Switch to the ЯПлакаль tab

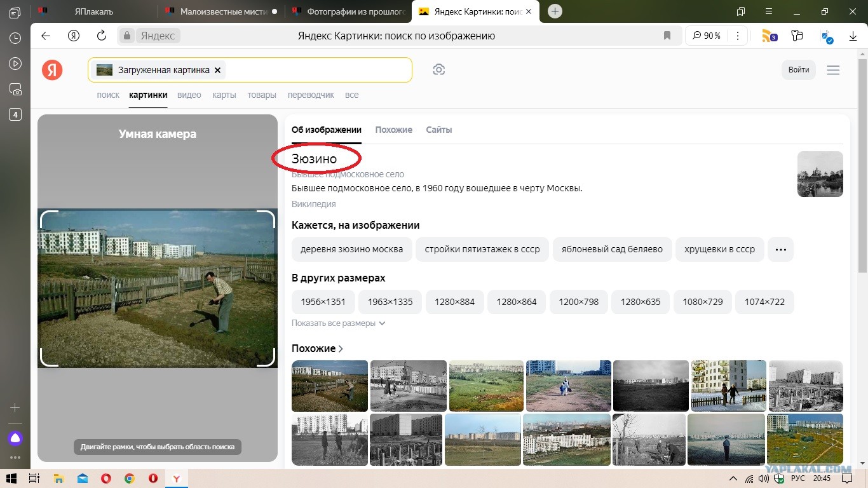[94, 11]
